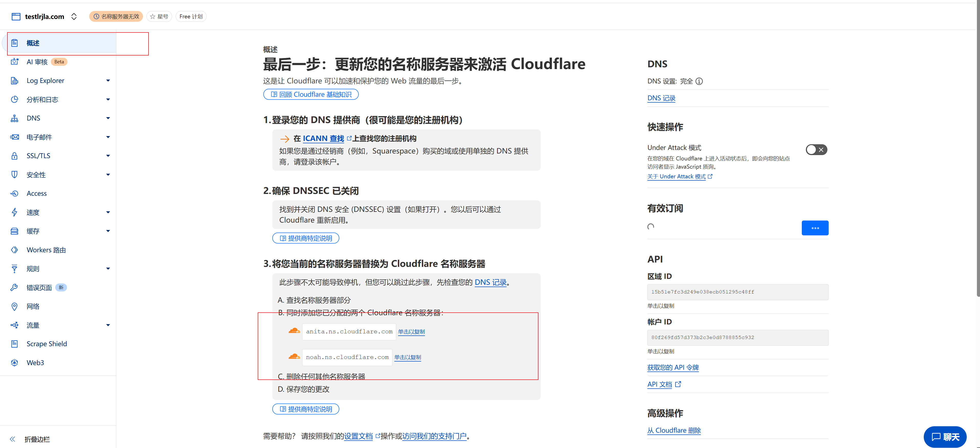Select the noah.ns.cloudflare.com nameserver field
This screenshot has width=980, height=448.
(x=347, y=357)
